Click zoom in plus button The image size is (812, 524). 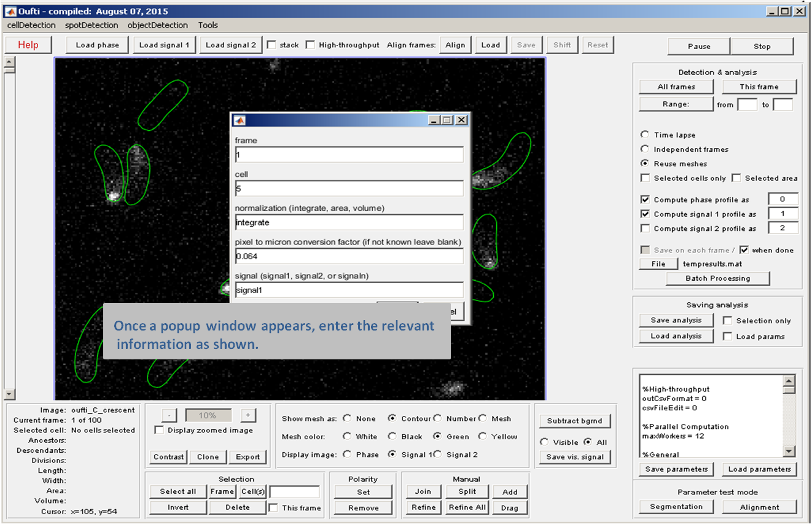point(248,415)
